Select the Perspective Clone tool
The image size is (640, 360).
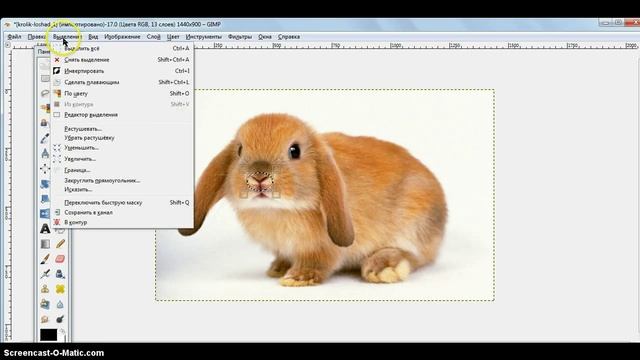point(45,304)
